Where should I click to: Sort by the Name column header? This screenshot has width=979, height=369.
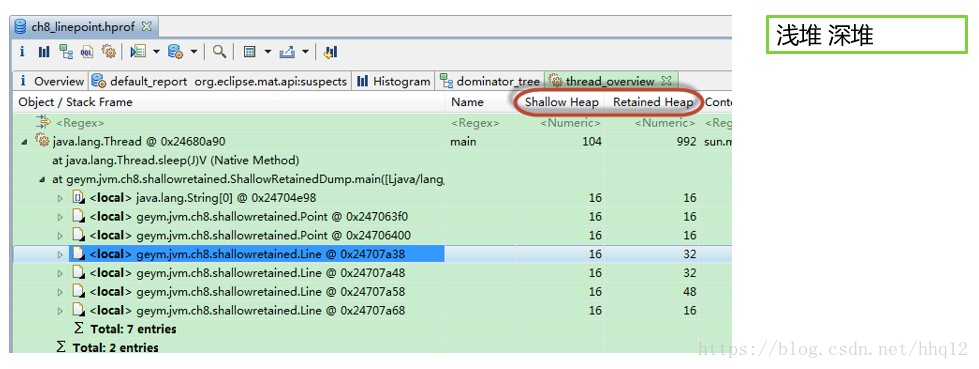[x=480, y=102]
